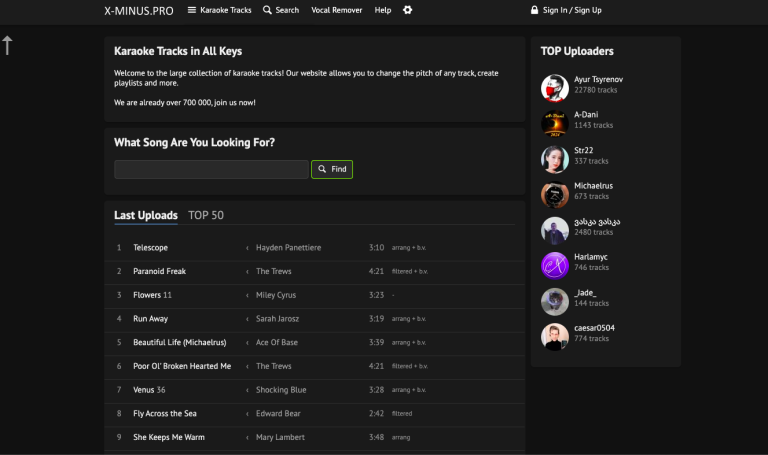The width and height of the screenshot is (768, 455).
Task: Open artist Miley Cyrus
Action: pos(276,295)
